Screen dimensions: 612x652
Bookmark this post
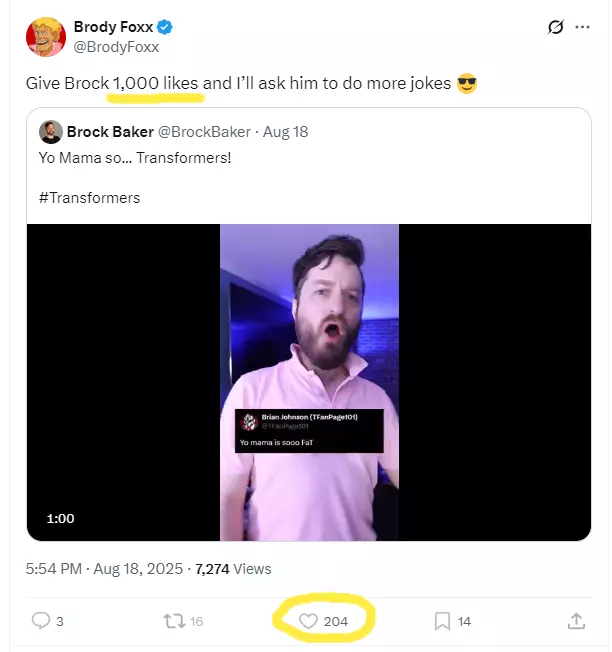coord(442,621)
